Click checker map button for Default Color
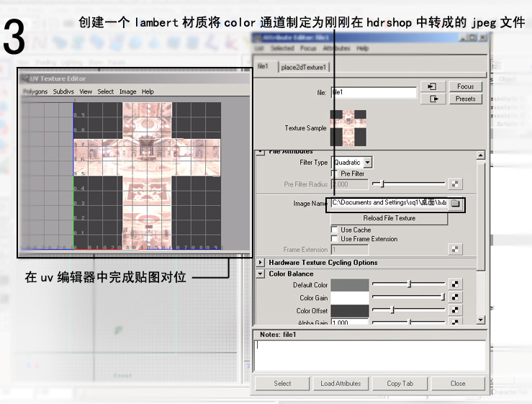Screen dimensions: 532x404 click(x=455, y=284)
